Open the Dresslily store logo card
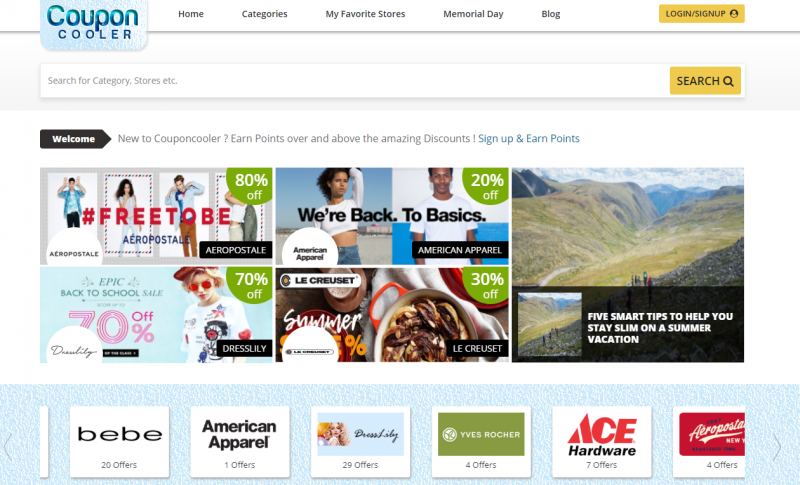The image size is (800, 485). (x=360, y=436)
